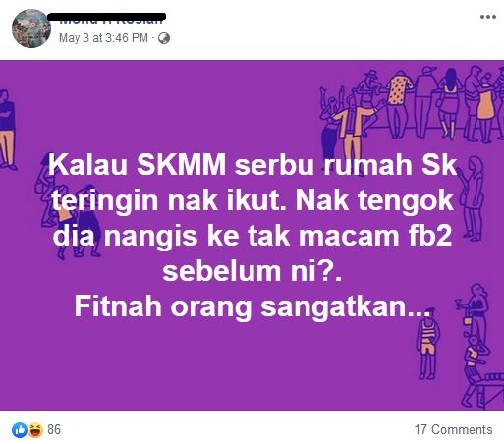
Task: Click the globe Public audience icon
Action: coord(164,38)
